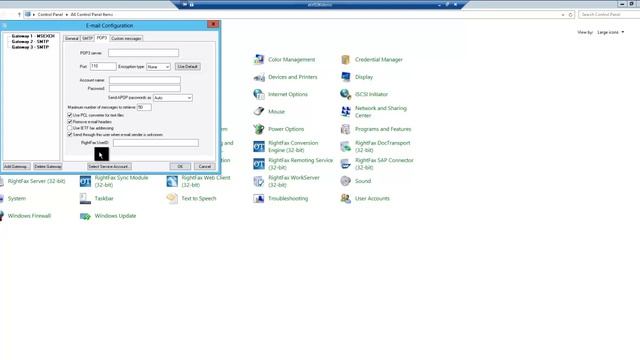
Task: Click the Select Service Account button
Action: coord(109,167)
